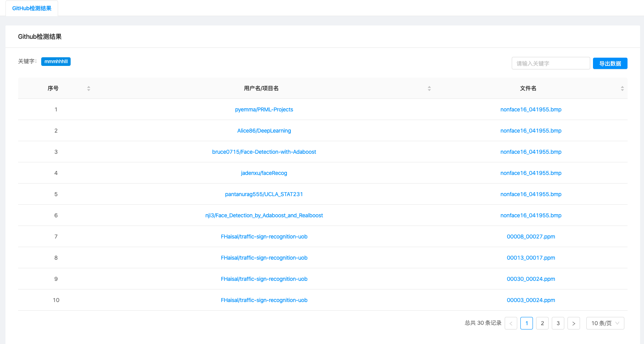Open nonface16_041955.bmp file in row 4
644x344 pixels.
[531, 173]
